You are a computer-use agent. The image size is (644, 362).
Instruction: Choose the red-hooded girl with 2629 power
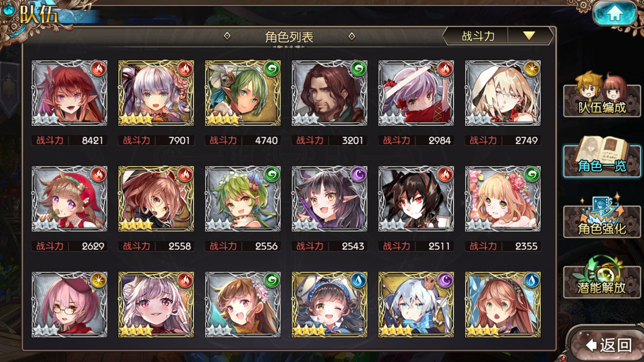[69, 199]
